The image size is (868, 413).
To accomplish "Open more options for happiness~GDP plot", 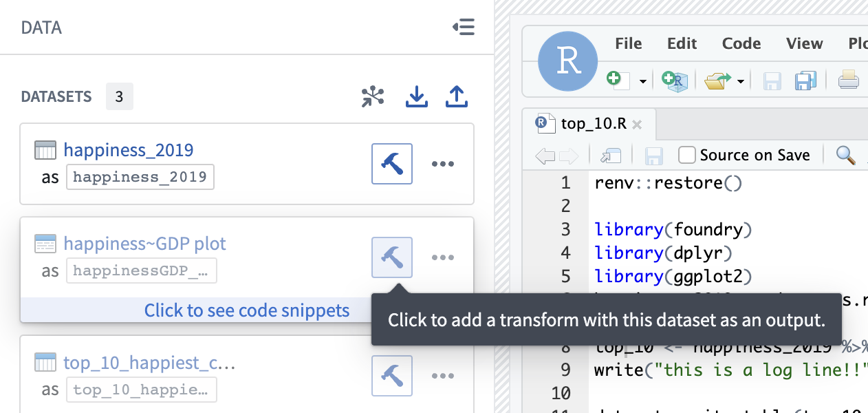I will pos(443,257).
